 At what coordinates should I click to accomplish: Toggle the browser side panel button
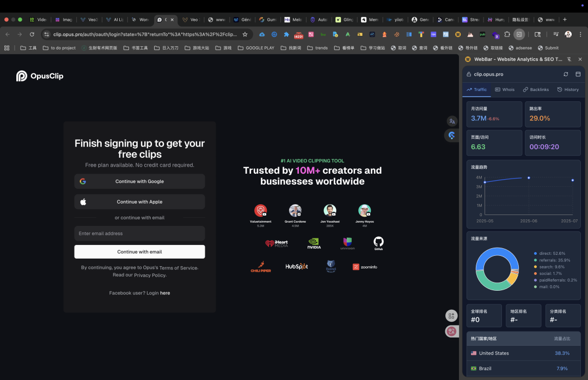519,34
